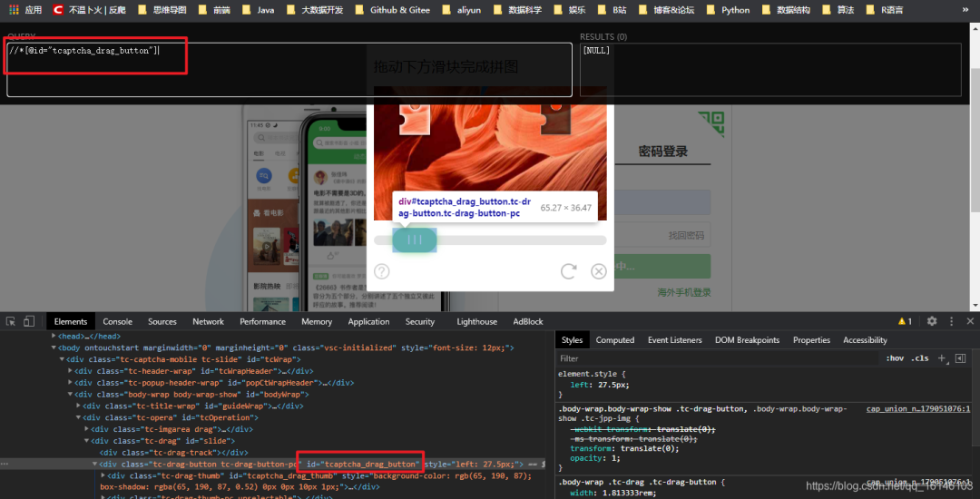Open the B站 bookmark folder
Image resolution: width=980 pixels, height=499 pixels.
(612, 10)
